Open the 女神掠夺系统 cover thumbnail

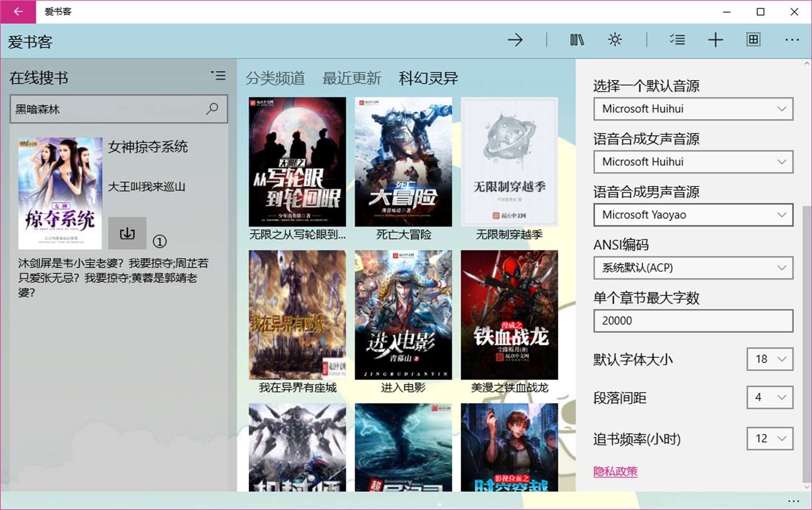[x=60, y=193]
